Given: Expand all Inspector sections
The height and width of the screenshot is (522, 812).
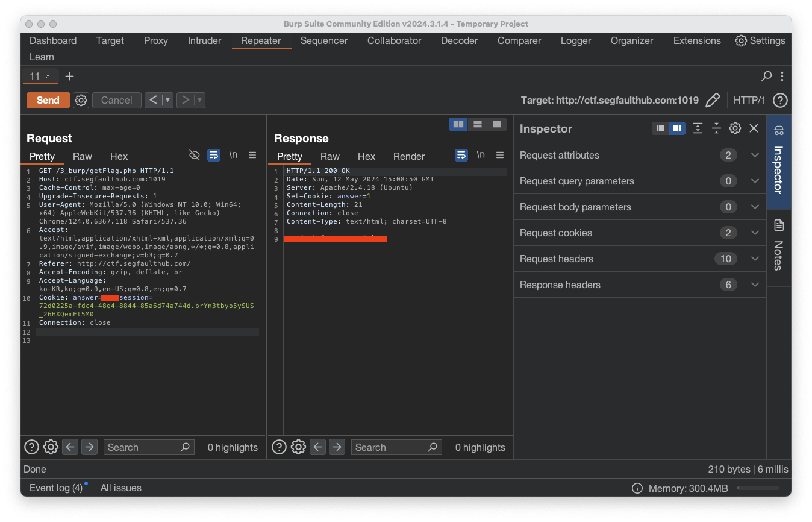Looking at the screenshot, I should click(x=698, y=128).
